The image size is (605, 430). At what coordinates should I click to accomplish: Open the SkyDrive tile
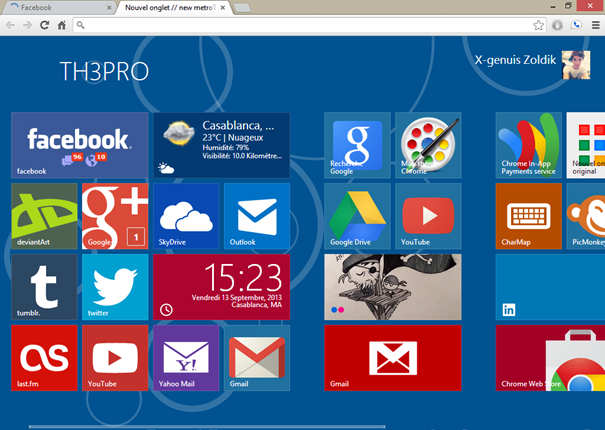point(186,216)
